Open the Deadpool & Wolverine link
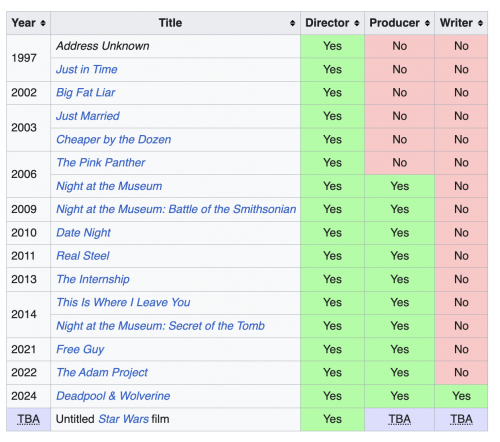The image size is (500, 442). [x=113, y=396]
